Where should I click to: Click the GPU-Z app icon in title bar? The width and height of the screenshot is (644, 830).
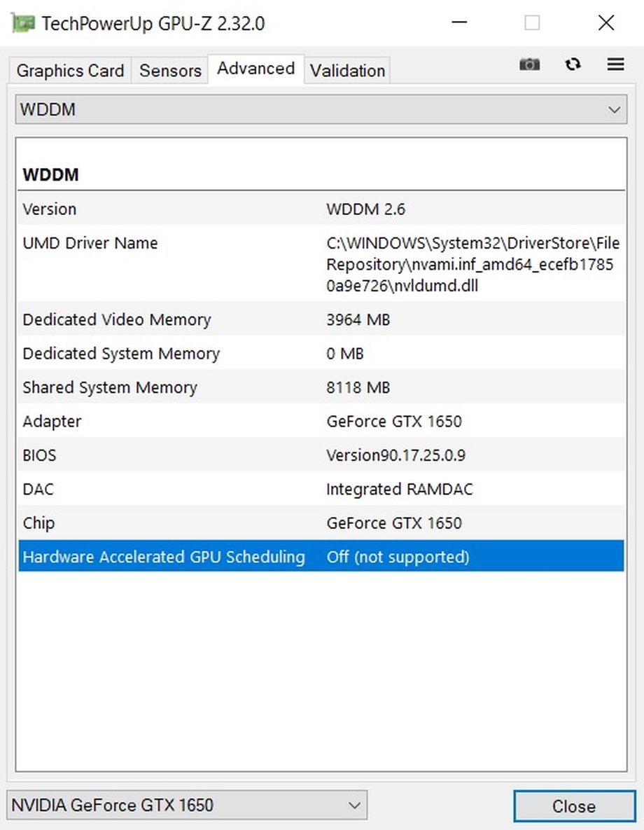pos(23,23)
